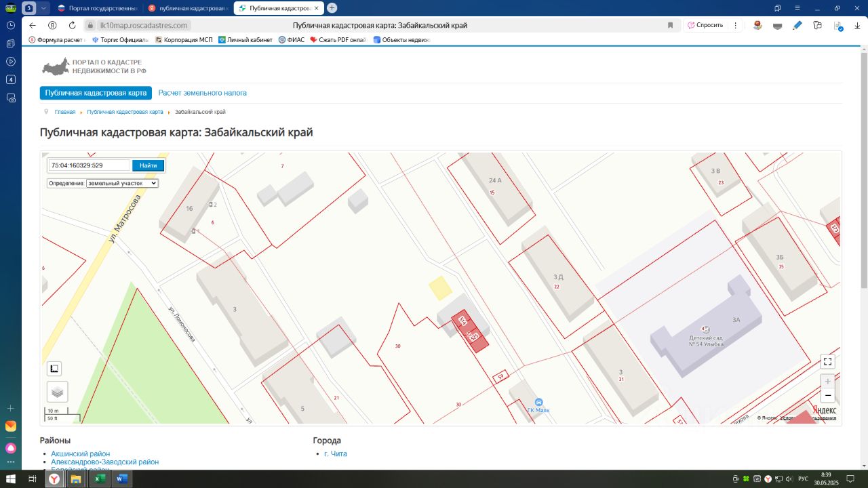Zoom in the map with plus
The width and height of the screenshot is (868, 488).
click(x=827, y=382)
